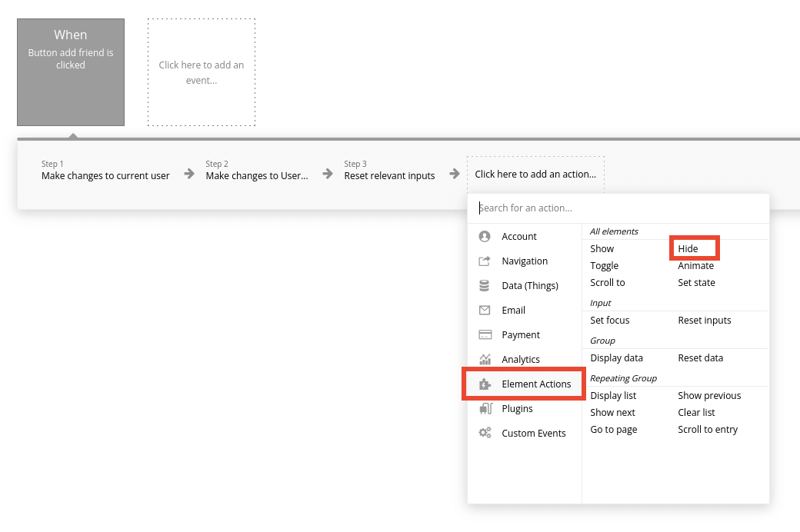Click the Data (Things) database icon
800x532 pixels.
pyautogui.click(x=485, y=286)
